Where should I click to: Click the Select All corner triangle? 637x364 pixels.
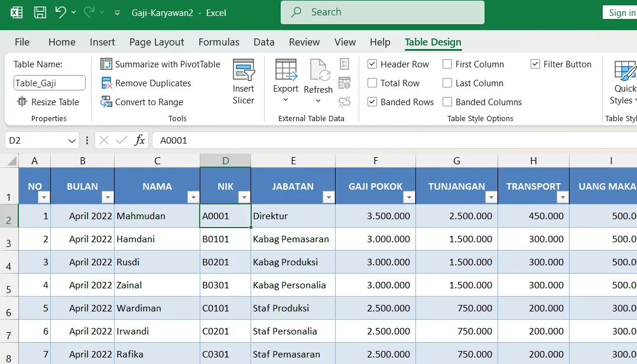[12, 161]
